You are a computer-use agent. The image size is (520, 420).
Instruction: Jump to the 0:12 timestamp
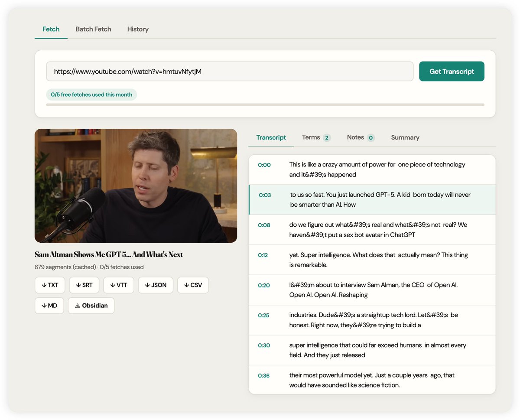pos(263,255)
